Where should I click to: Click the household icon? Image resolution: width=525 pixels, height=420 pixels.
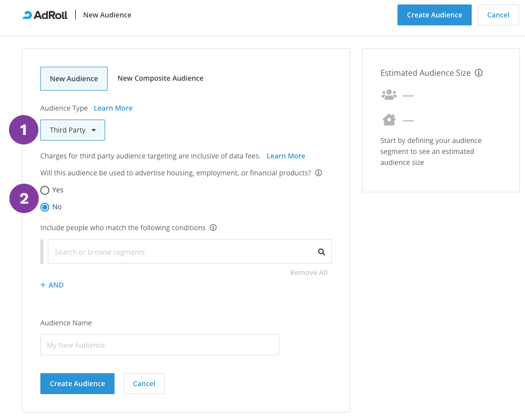(x=389, y=120)
